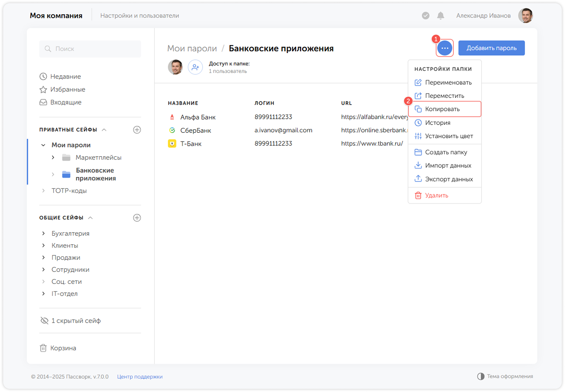Collapse the Приватные сейфы section chevron
This screenshot has height=392, width=565.
tap(104, 130)
